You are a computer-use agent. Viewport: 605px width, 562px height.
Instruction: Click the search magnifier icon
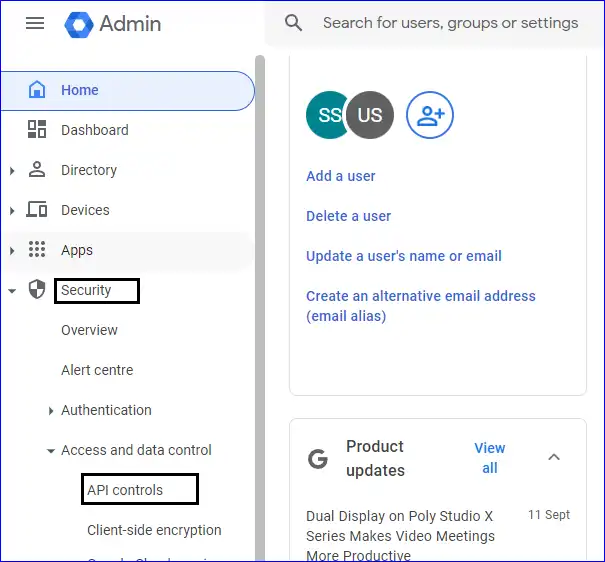(293, 23)
